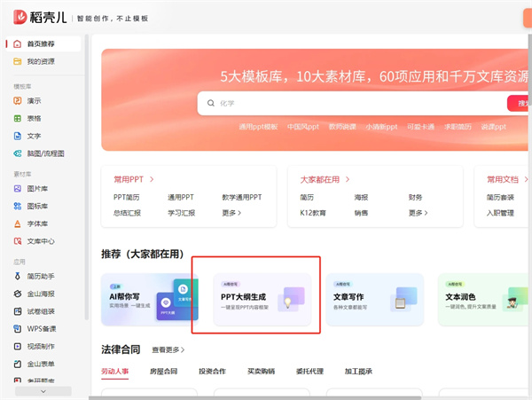Click the sidebar vertical scrollbar
The image size is (532, 400).
point(87,176)
